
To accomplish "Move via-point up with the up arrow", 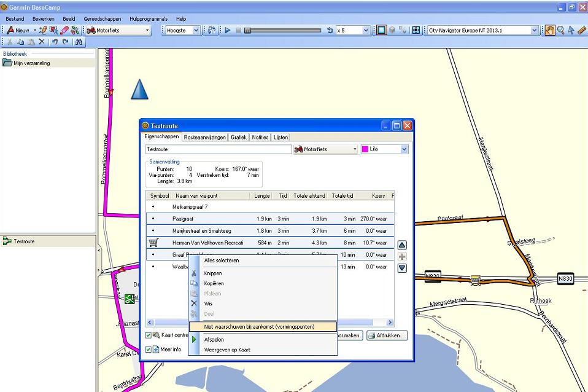I will pyautogui.click(x=402, y=245).
